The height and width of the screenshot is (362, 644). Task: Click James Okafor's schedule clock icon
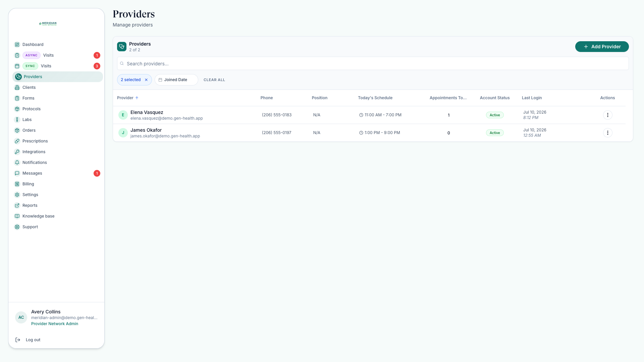(361, 133)
